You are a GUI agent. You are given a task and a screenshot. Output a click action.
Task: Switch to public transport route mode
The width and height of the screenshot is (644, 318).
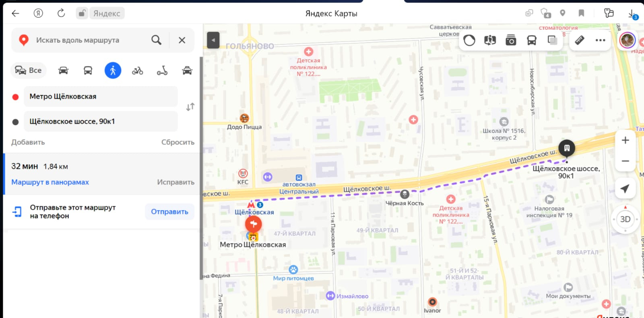pyautogui.click(x=88, y=71)
